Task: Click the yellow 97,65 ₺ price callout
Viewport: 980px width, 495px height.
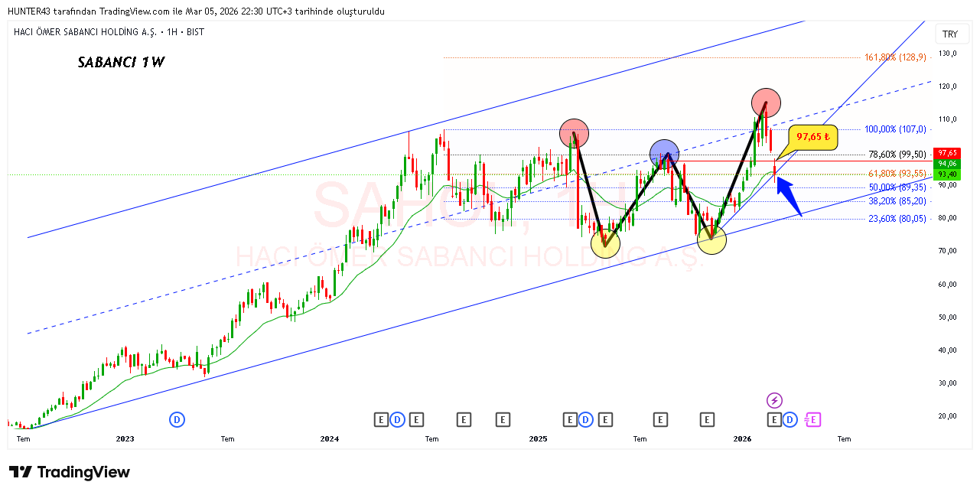Action: pyautogui.click(x=812, y=137)
